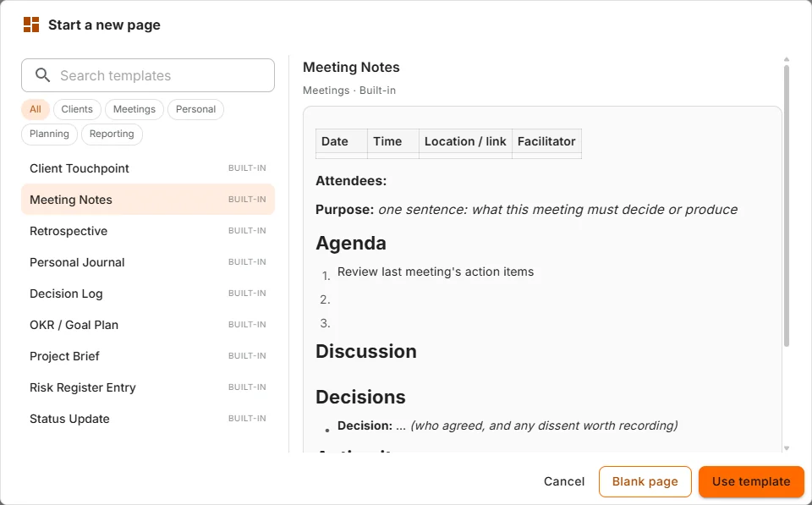
Task: Click the Decisions heading in preview
Action: [x=360, y=397]
